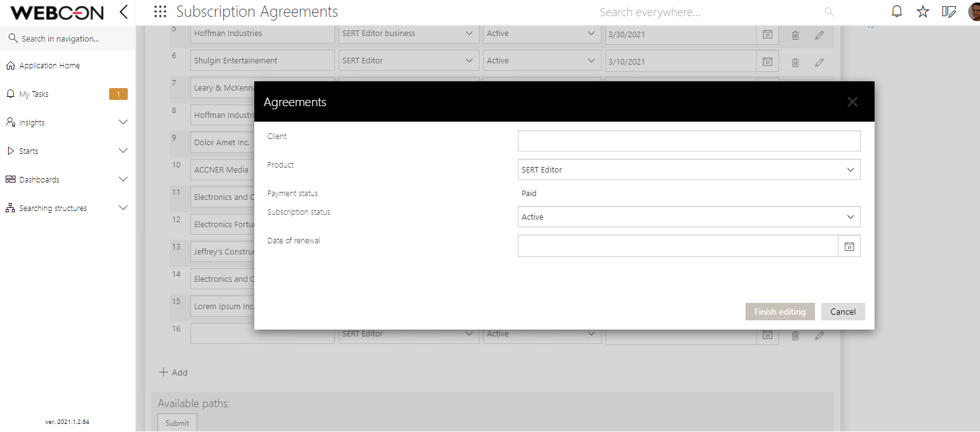Viewport: 980px width, 432px height.
Task: Click into the Date of renewal field
Action: [678, 246]
